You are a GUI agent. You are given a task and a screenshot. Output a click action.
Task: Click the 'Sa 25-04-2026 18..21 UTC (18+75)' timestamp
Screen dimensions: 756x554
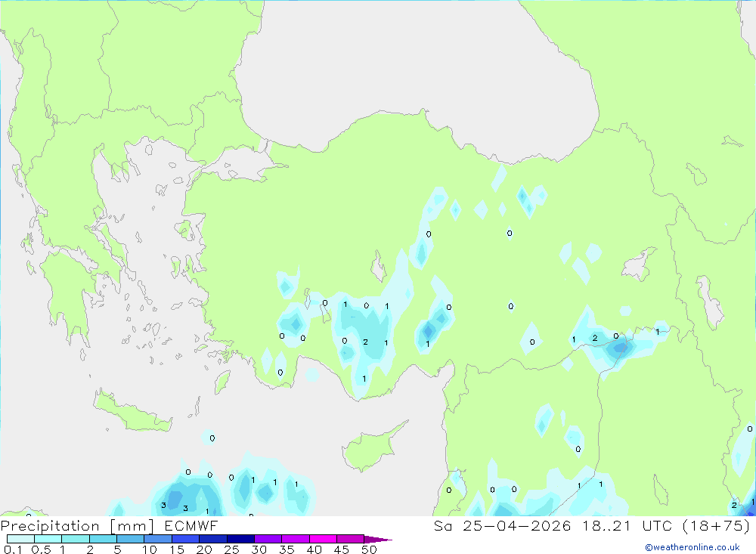[592, 525]
